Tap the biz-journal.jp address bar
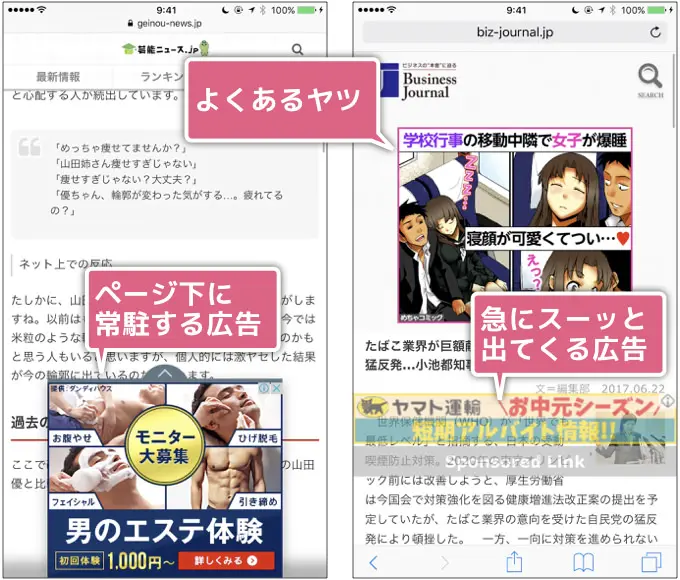Viewport: 680px width, 580px height. click(515, 32)
